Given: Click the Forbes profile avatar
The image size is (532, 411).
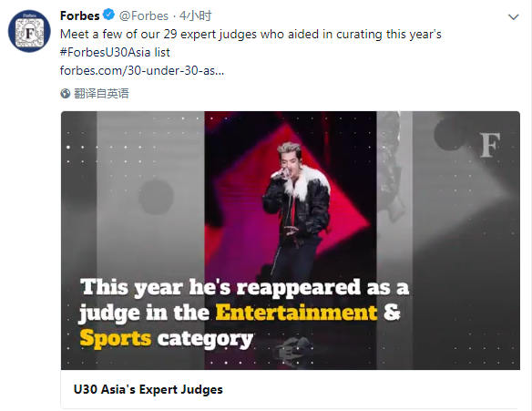Looking at the screenshot, I should [29, 31].
